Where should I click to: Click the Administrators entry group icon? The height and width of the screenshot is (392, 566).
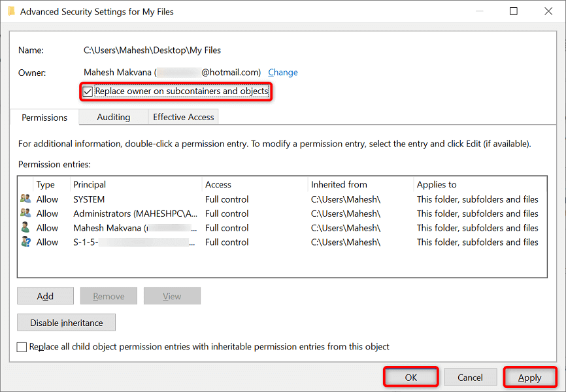[25, 214]
